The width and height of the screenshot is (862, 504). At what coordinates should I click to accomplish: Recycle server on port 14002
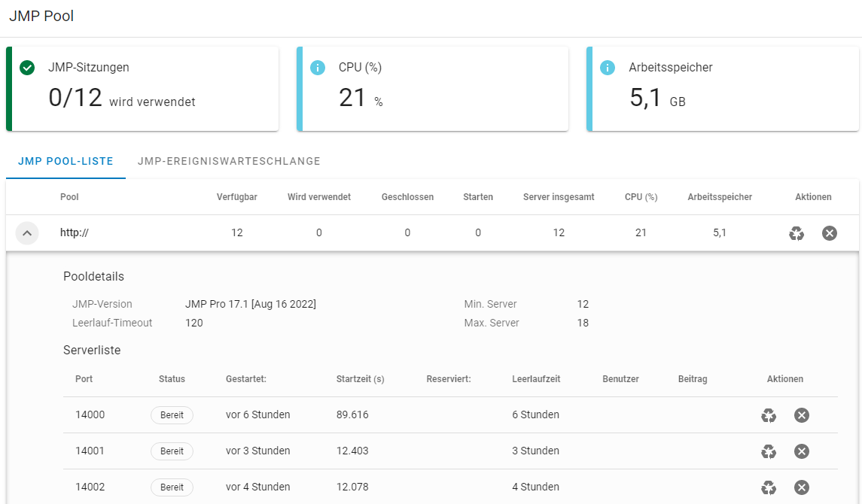coord(769,487)
